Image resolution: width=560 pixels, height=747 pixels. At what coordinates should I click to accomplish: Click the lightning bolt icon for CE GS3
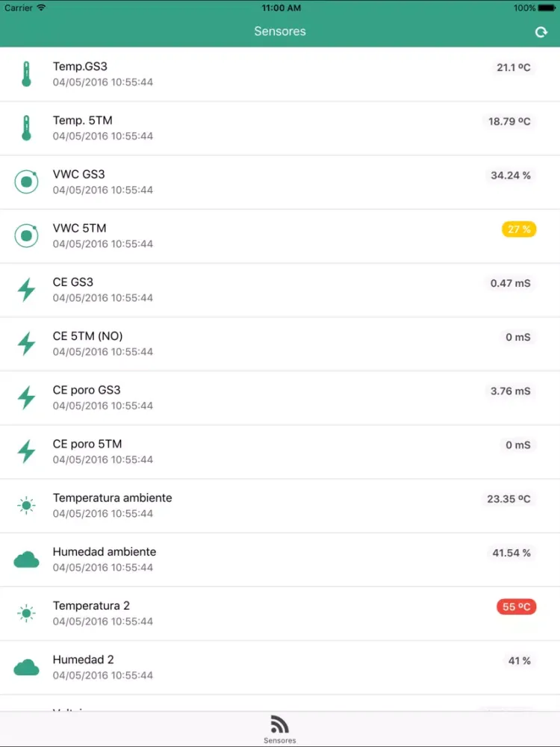click(27, 290)
